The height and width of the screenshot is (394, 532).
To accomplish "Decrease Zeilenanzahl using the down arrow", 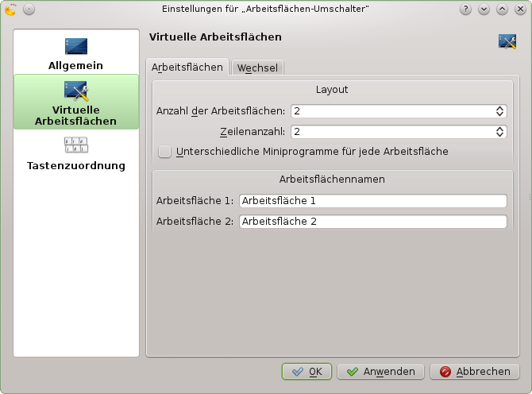I will pos(499,135).
